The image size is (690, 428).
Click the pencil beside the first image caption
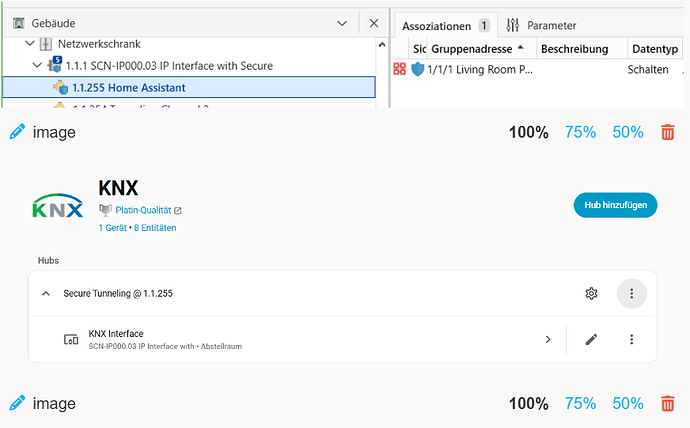tap(17, 132)
